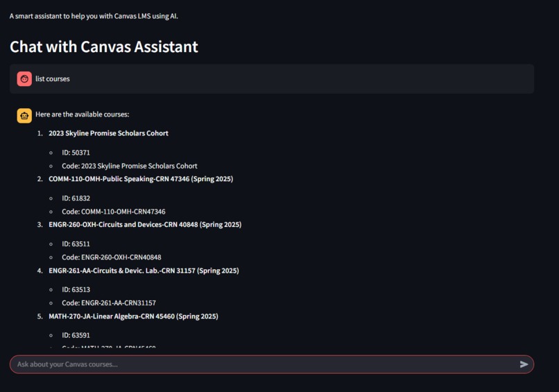The image size is (559, 392).
Task: Select 'COMM-110-OMH-Public Speaking-CRN 47346' course title
Action: click(141, 179)
